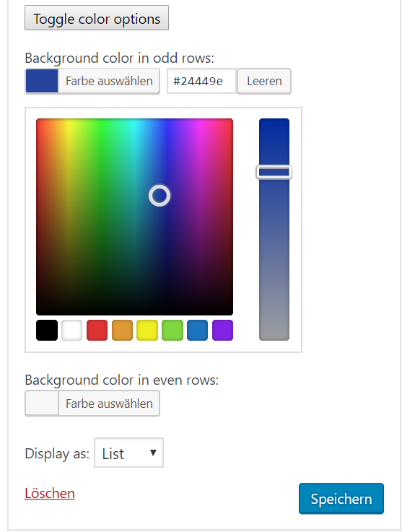Select the red palette swatch
This screenshot has width=402, height=532.
(x=97, y=330)
